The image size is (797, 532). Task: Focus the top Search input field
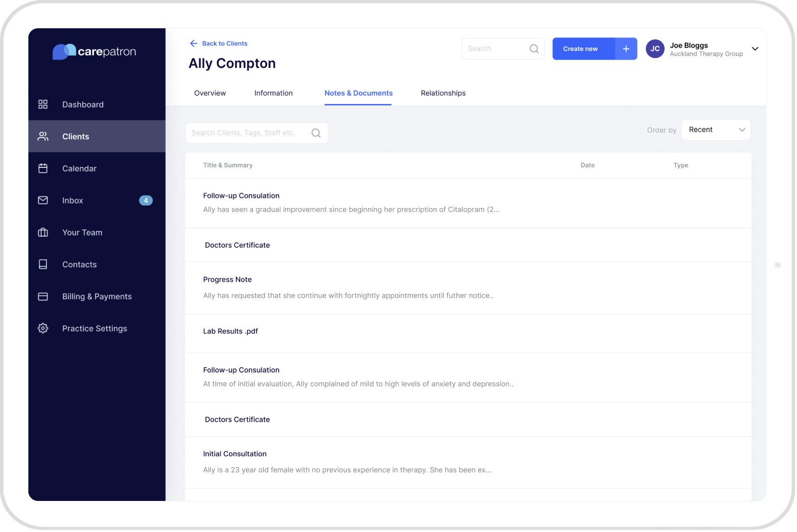tap(503, 49)
